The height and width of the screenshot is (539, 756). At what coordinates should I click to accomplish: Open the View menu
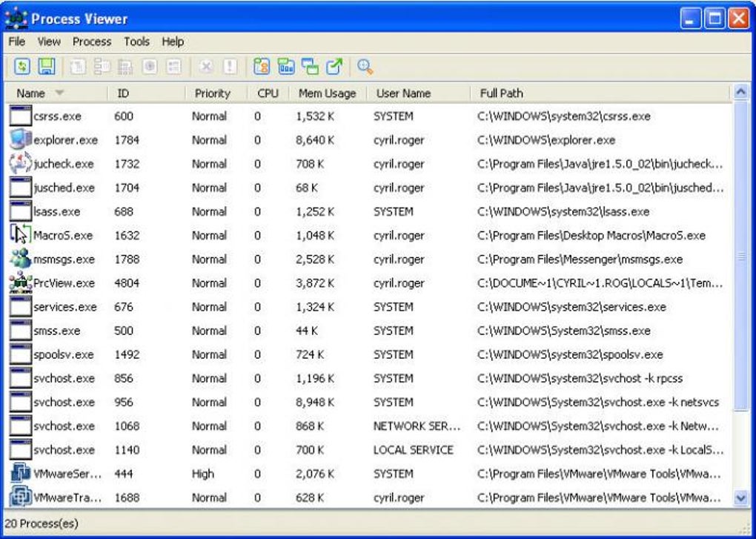tap(49, 42)
